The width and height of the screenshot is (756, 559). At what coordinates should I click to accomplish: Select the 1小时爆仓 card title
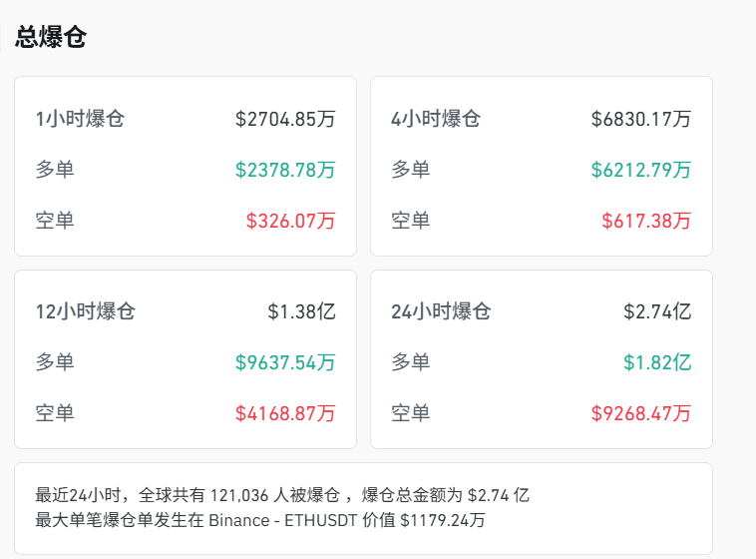80,119
